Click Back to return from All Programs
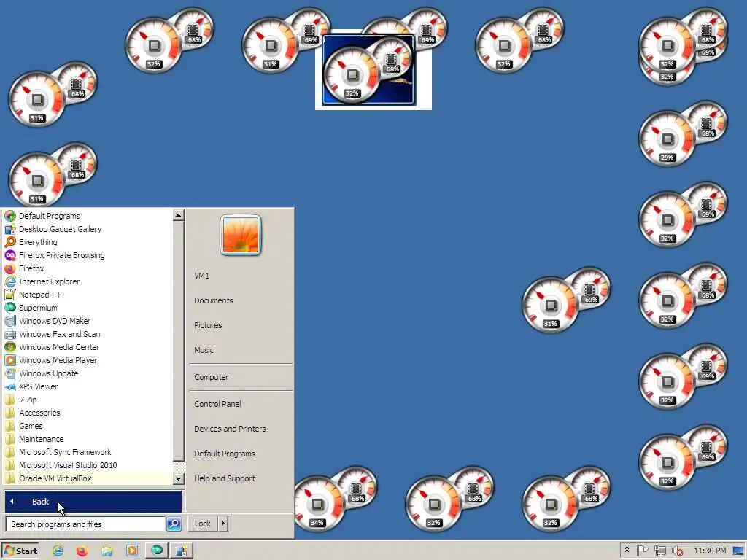Viewport: 747px width, 560px height. 93,502
